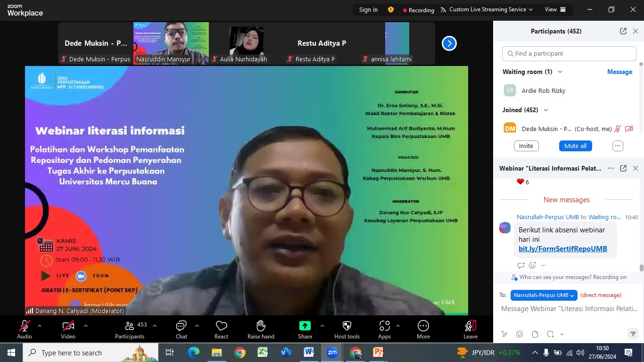Open the View layout menu
This screenshot has width=644, height=362.
coord(554,9)
